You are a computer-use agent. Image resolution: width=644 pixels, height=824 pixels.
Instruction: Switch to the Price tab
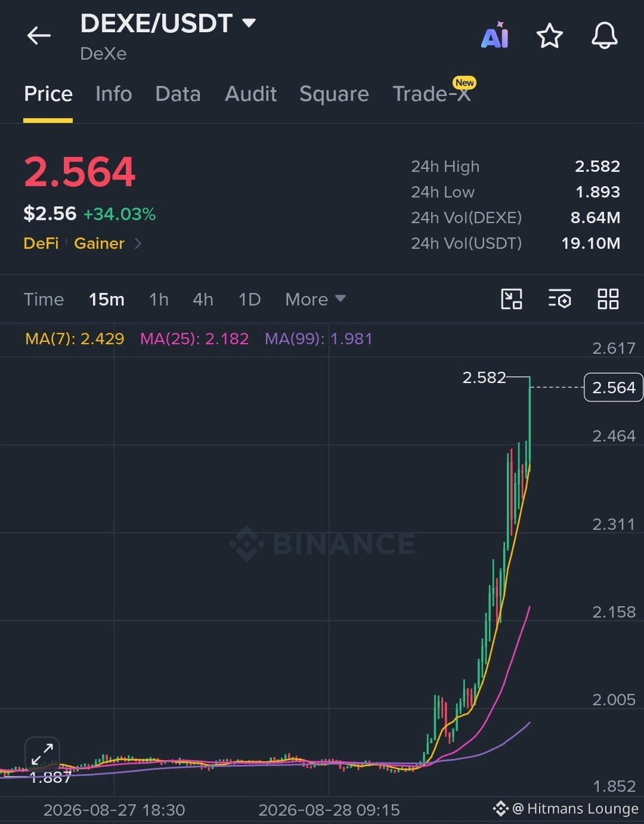click(x=48, y=94)
